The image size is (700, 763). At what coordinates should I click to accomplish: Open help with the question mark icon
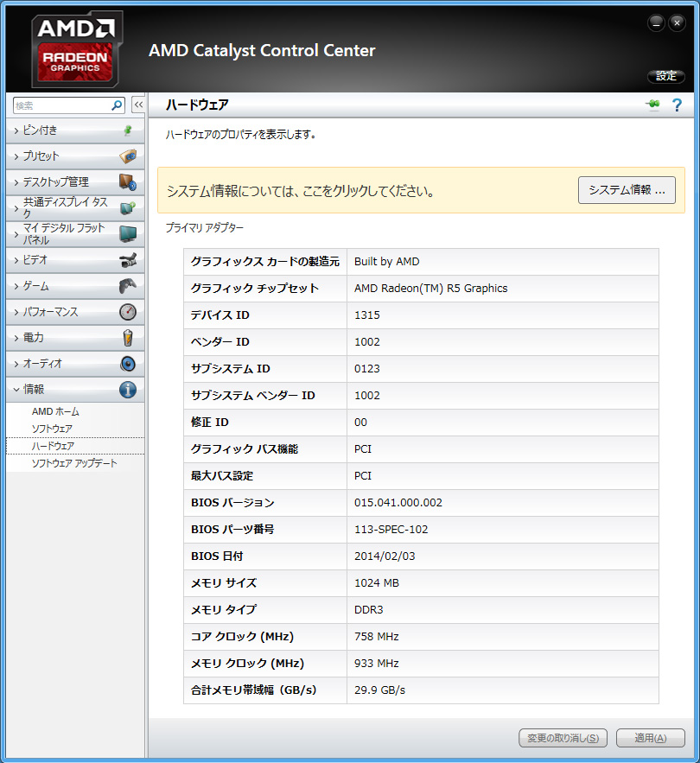[677, 105]
